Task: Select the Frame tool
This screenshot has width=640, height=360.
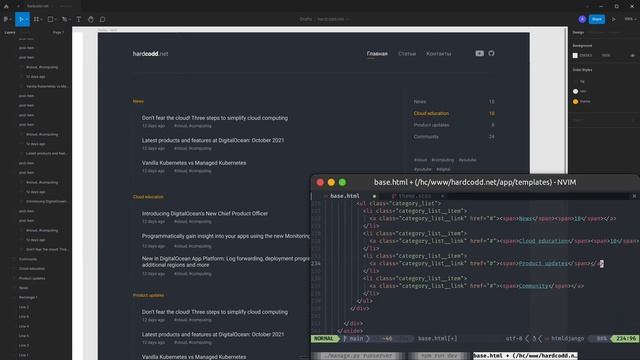Action: pyautogui.click(x=36, y=19)
